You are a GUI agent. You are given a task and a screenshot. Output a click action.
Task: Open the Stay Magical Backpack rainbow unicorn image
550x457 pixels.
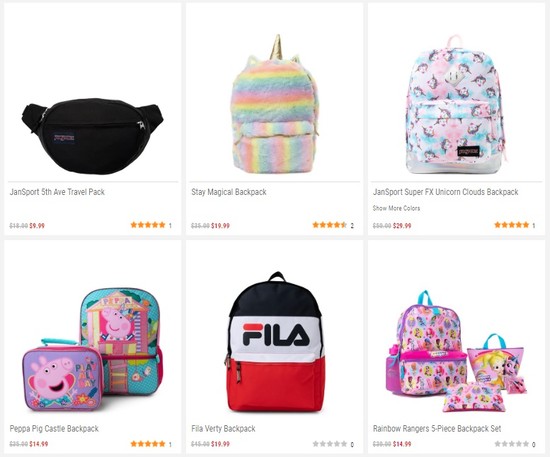[x=275, y=104]
